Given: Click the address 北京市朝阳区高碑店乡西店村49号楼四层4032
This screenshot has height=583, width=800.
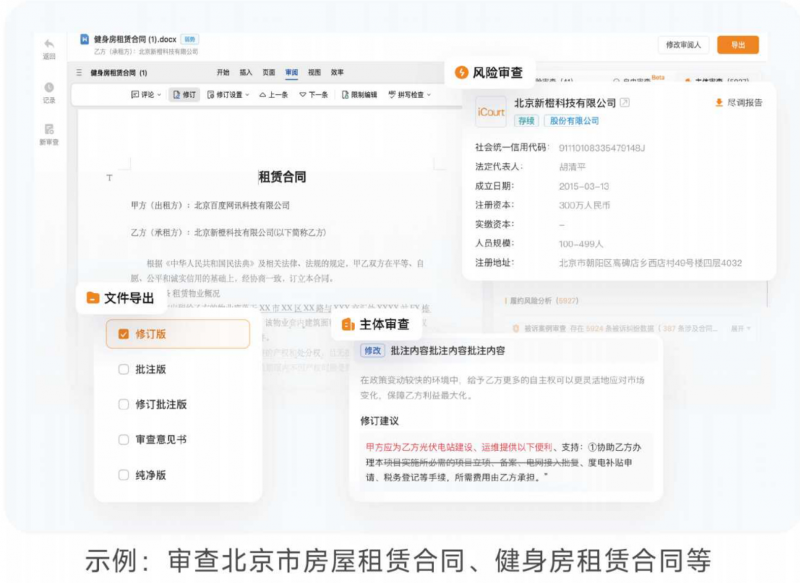Looking at the screenshot, I should [x=650, y=263].
